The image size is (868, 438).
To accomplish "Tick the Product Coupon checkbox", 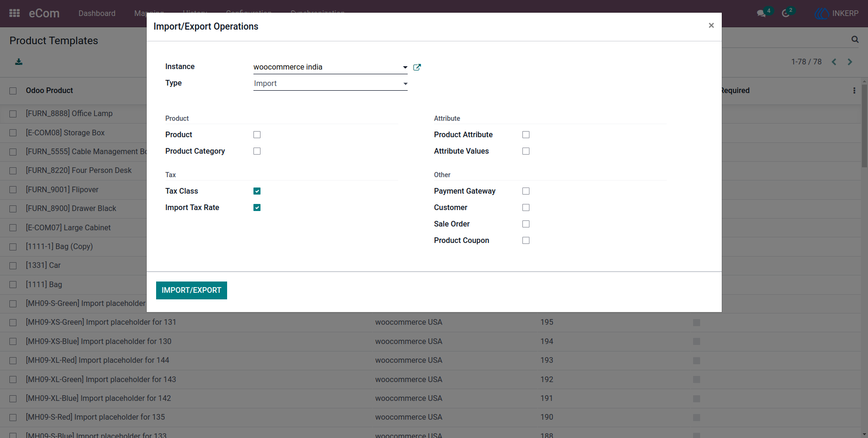I will point(526,241).
